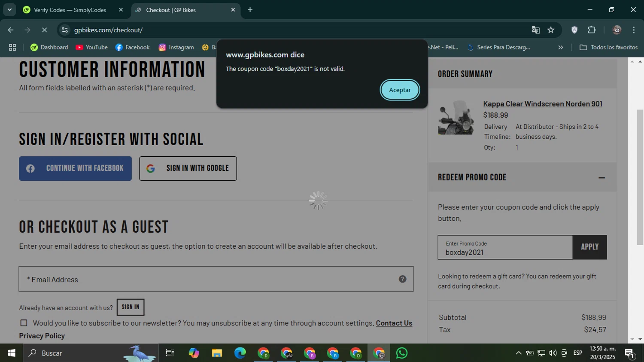Click the volume speaker icon
Screen dimensions: 644x362
point(553,353)
